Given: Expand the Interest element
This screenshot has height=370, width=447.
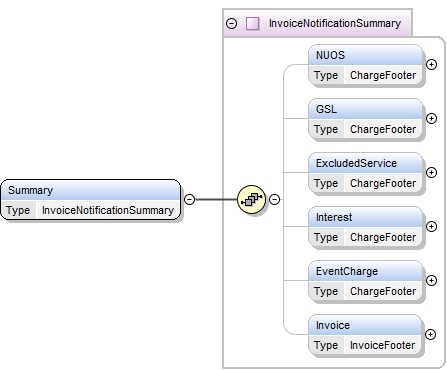Looking at the screenshot, I should point(431,226).
